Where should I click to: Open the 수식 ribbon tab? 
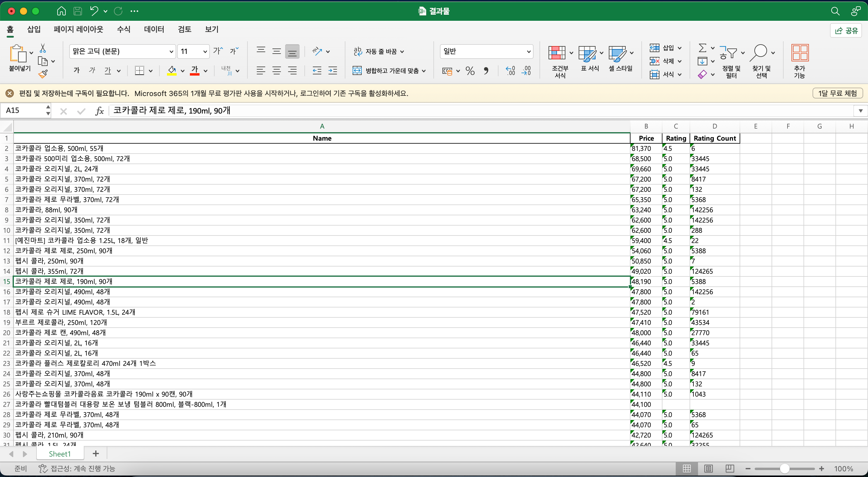124,29
